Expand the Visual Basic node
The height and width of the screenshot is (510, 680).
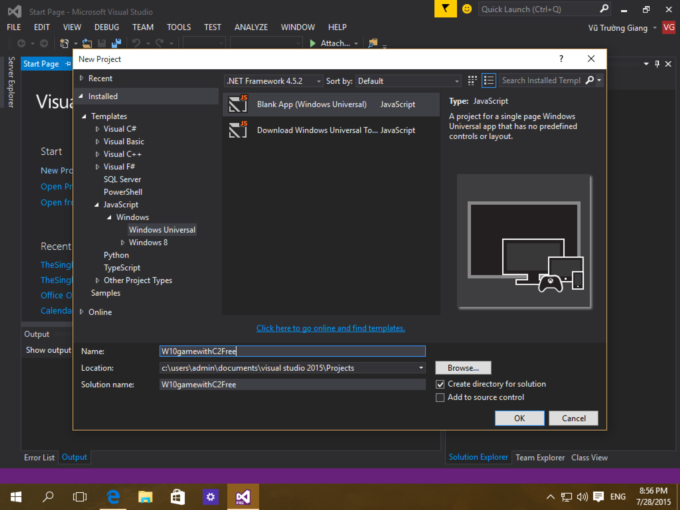coord(97,141)
